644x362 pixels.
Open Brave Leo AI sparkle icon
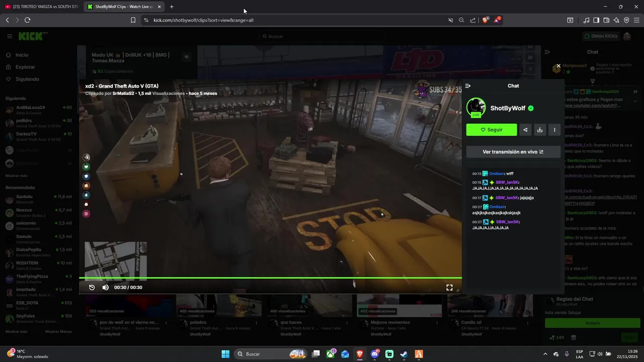[x=616, y=20]
